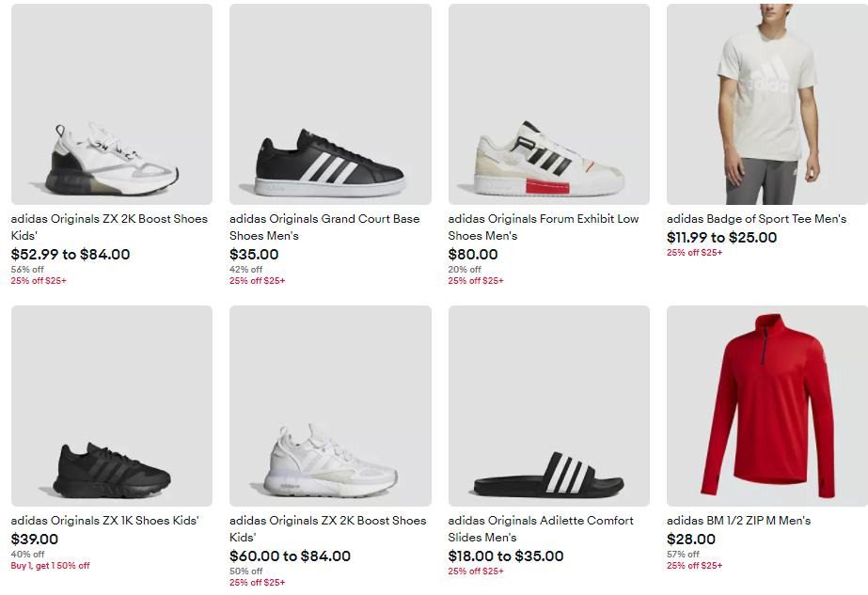The height and width of the screenshot is (595, 868).
Task: Click the adidas BM 1/2 ZIP M Men's title
Action: point(738,521)
